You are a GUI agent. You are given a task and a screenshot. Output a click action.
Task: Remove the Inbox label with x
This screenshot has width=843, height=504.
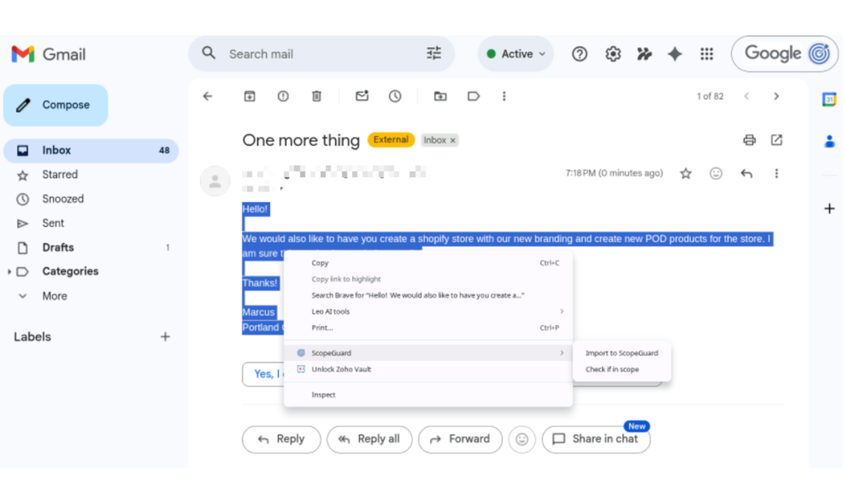pyautogui.click(x=453, y=141)
